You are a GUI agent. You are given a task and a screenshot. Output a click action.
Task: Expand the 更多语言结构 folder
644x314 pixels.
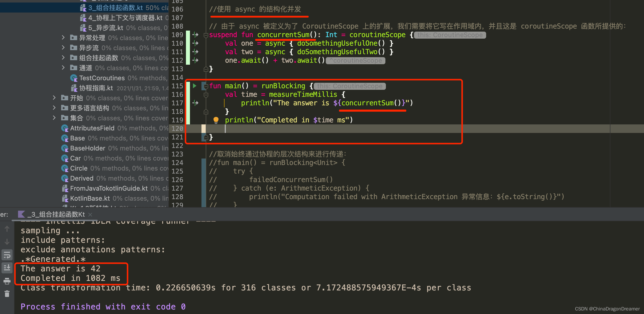[x=54, y=108]
